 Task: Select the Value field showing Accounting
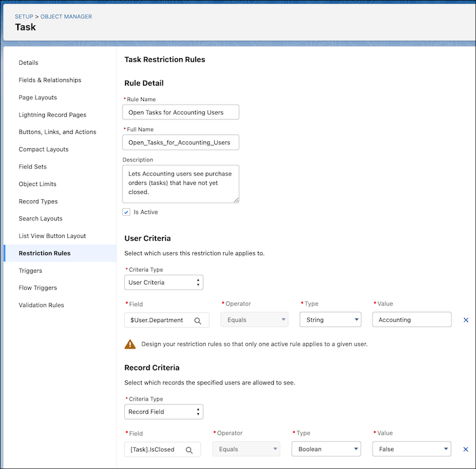412,320
